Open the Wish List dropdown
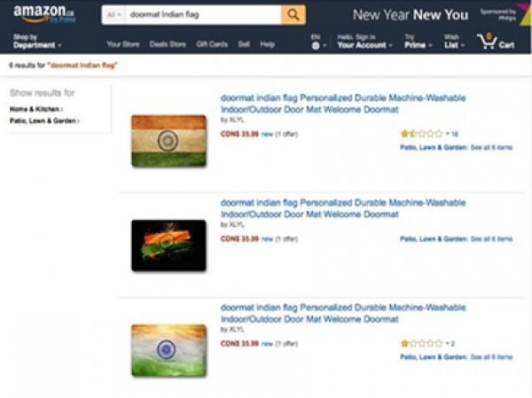This screenshot has width=532, height=398. (454, 41)
